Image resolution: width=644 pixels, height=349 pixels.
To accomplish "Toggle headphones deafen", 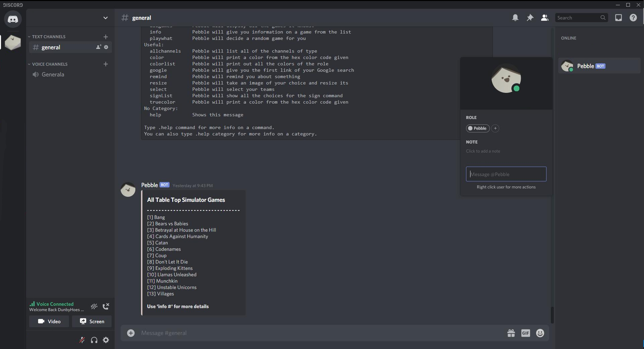I will point(94,340).
